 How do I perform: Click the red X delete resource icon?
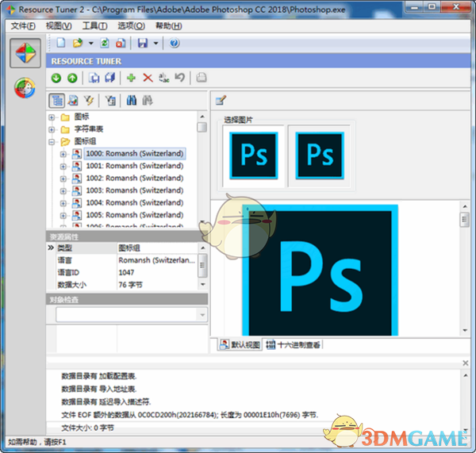[x=147, y=78]
